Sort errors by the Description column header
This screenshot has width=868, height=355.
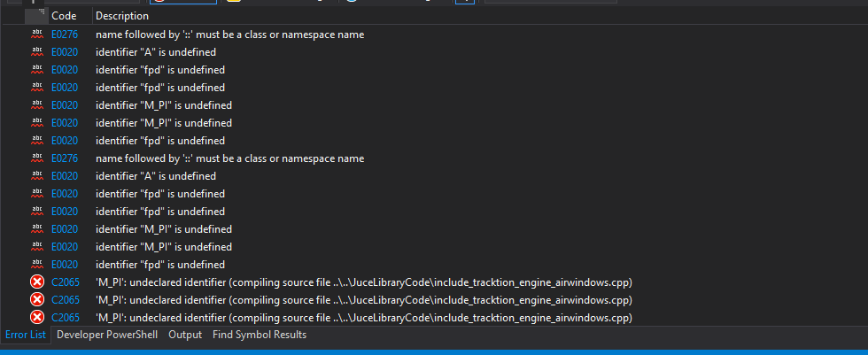click(122, 16)
